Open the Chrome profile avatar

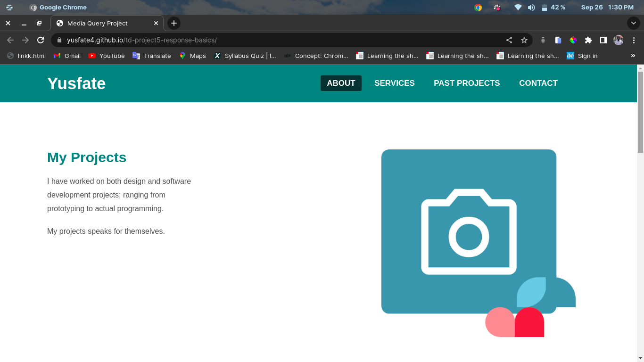(x=619, y=40)
